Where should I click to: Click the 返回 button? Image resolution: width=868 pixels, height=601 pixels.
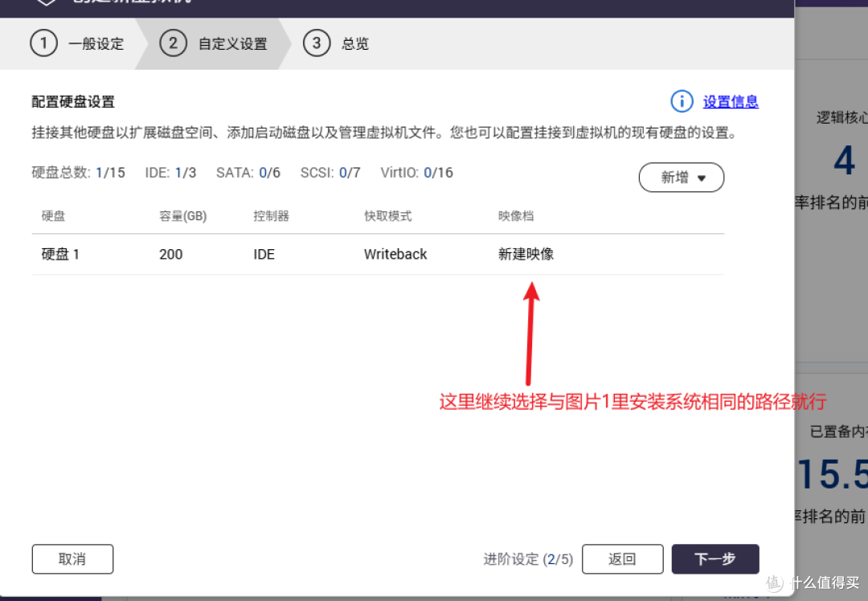pyautogui.click(x=622, y=559)
